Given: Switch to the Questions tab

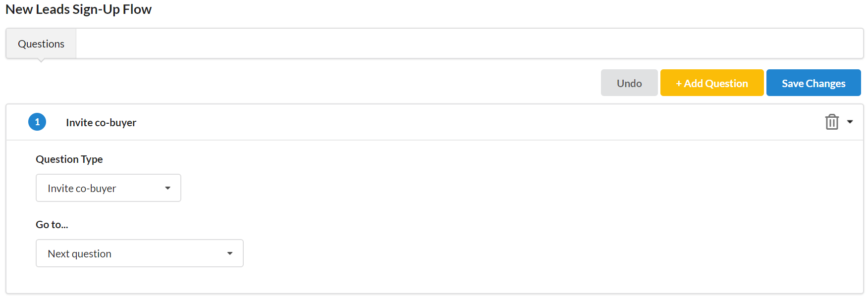Looking at the screenshot, I should (41, 44).
